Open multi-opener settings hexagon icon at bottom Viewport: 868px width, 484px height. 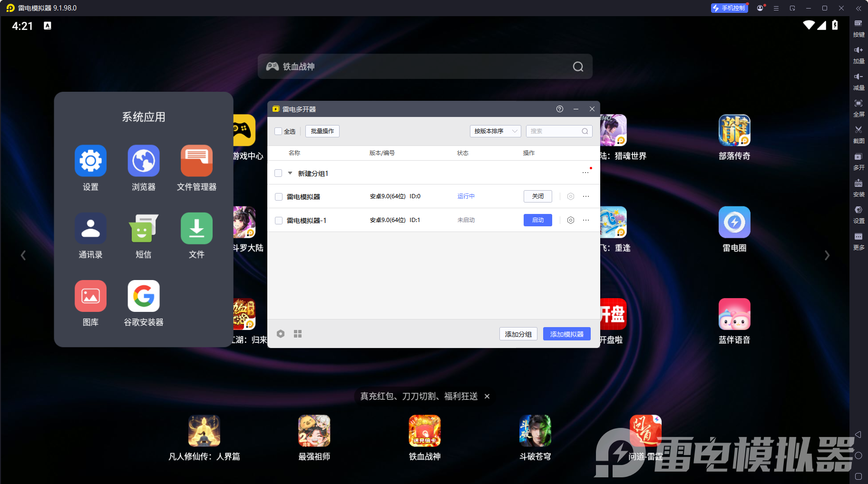(x=281, y=334)
